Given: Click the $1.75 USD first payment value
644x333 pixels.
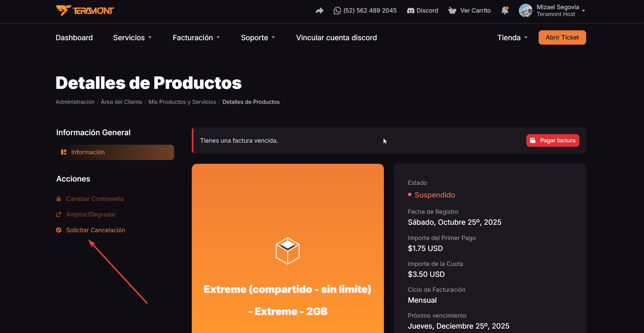Looking at the screenshot, I should click(425, 248).
